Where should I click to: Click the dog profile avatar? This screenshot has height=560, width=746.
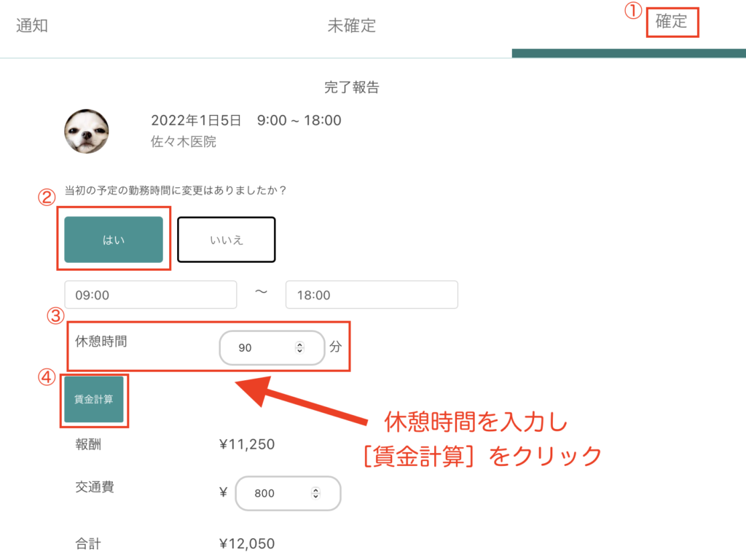pyautogui.click(x=87, y=131)
